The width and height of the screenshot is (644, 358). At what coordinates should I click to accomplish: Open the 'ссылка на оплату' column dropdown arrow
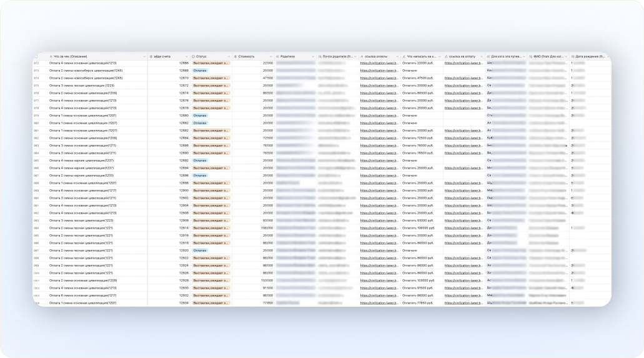coord(482,57)
